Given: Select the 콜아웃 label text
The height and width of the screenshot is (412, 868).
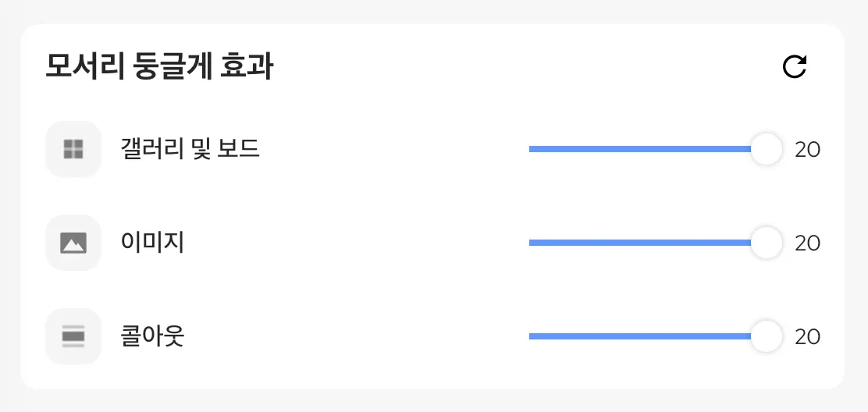Looking at the screenshot, I should (x=152, y=336).
